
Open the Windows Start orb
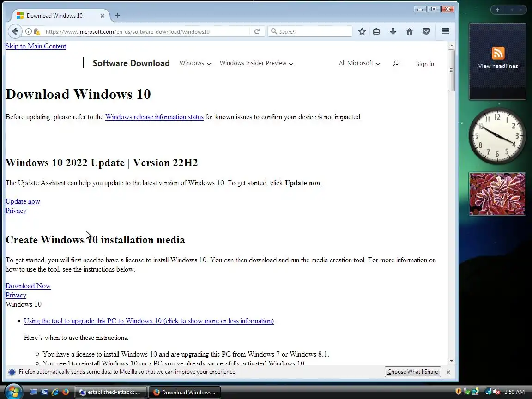[x=13, y=392]
